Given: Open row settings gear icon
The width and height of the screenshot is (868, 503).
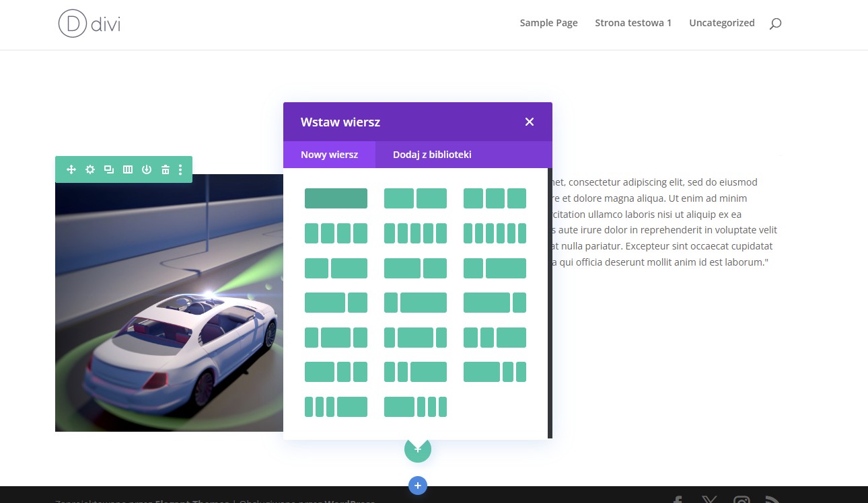Looking at the screenshot, I should 90,170.
